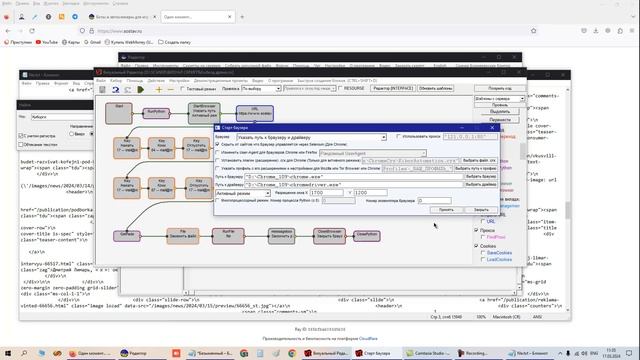The image size is (640, 360).
Task: Open the disabled dropdown left of RESOURSE
Action: [309, 89]
